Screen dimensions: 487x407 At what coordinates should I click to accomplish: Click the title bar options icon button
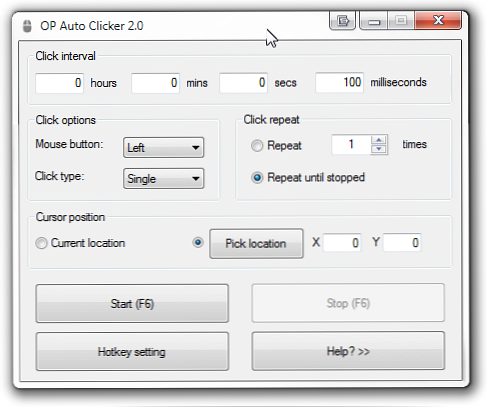point(343,21)
